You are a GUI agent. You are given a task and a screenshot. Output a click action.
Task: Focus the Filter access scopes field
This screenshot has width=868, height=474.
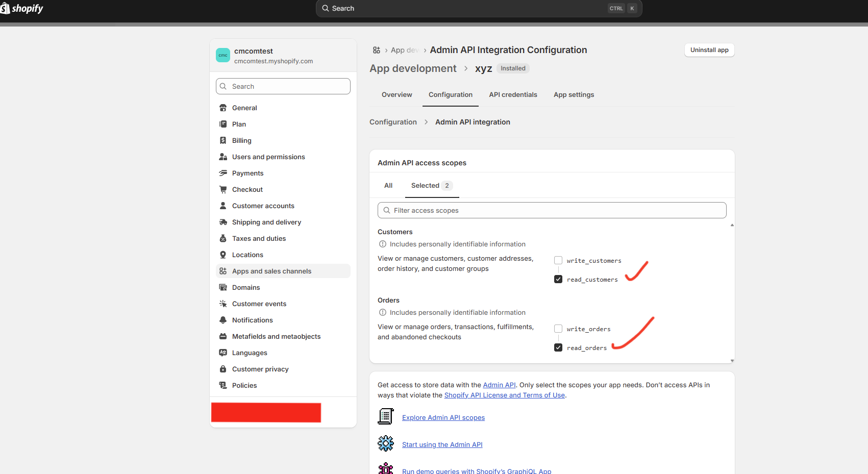coord(552,210)
